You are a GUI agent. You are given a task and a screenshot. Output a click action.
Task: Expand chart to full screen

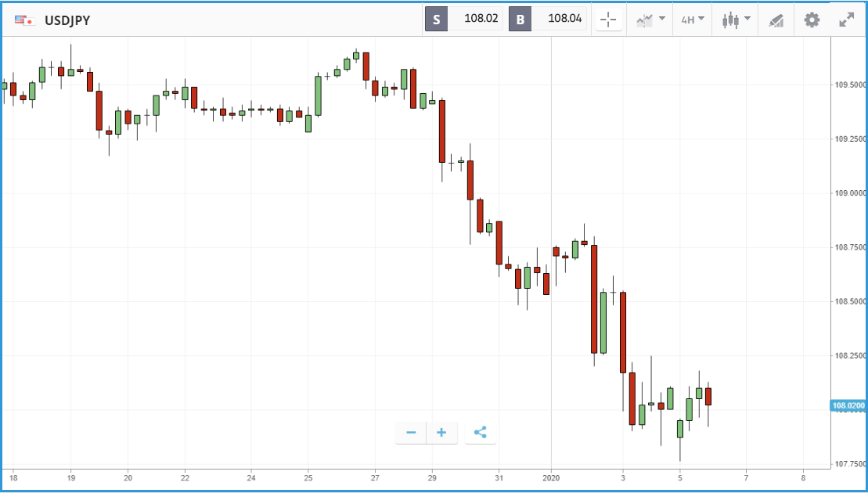point(846,20)
